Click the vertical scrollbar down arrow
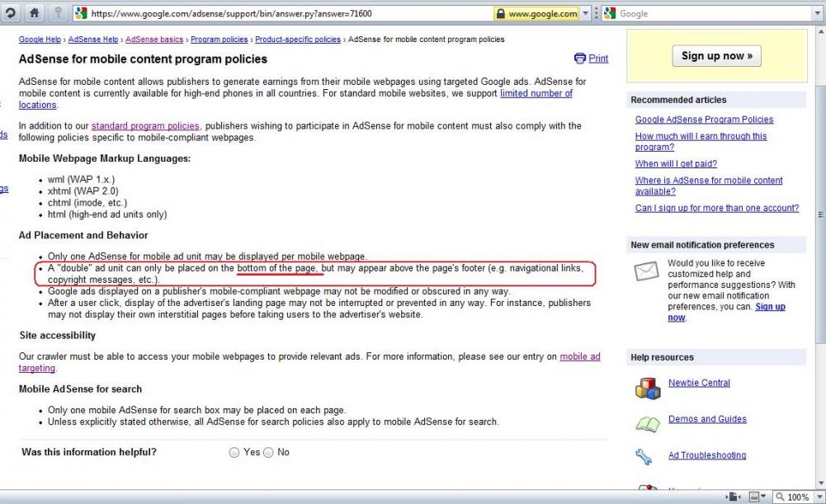826x504 pixels. click(819, 483)
